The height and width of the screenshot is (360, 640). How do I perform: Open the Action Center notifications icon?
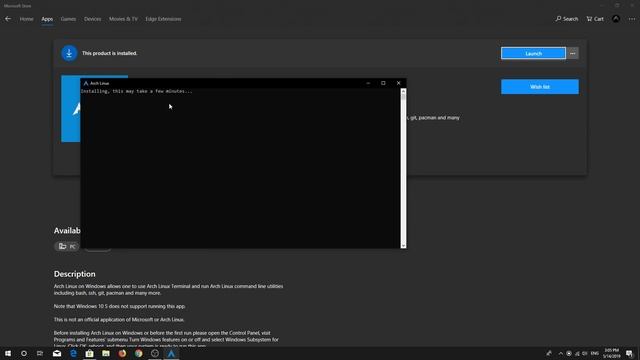tap(629, 353)
